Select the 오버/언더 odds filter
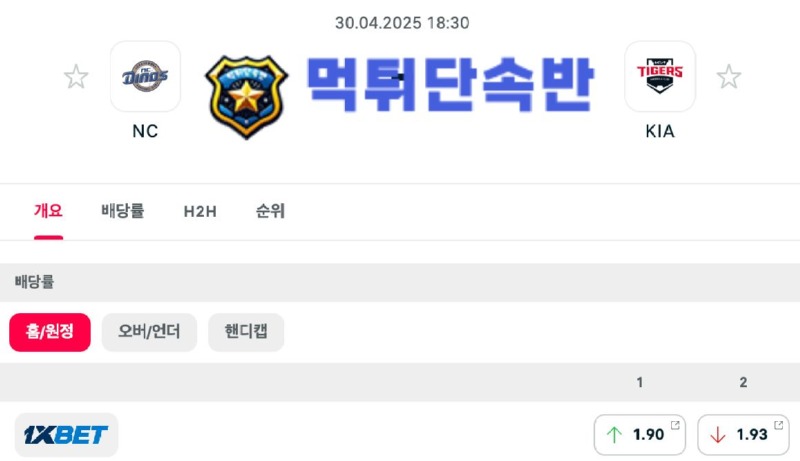The width and height of the screenshot is (800, 461). [x=149, y=332]
